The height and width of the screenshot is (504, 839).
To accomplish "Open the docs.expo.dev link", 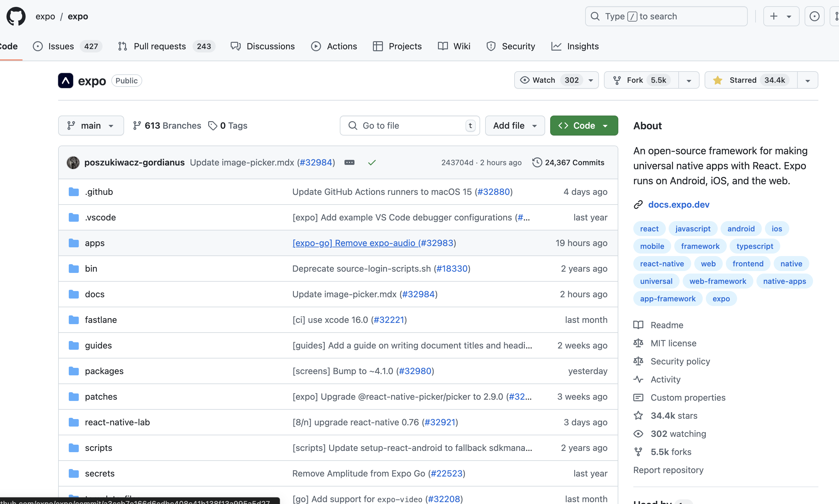I will coord(679,205).
